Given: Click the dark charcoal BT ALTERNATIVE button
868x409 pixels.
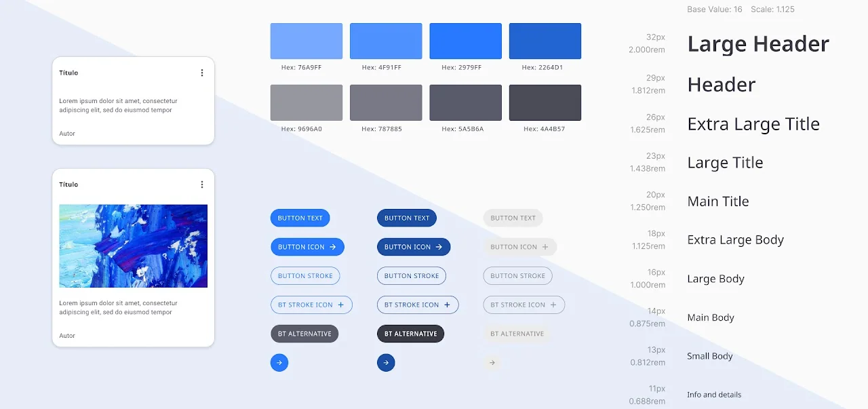Looking at the screenshot, I should click(411, 334).
